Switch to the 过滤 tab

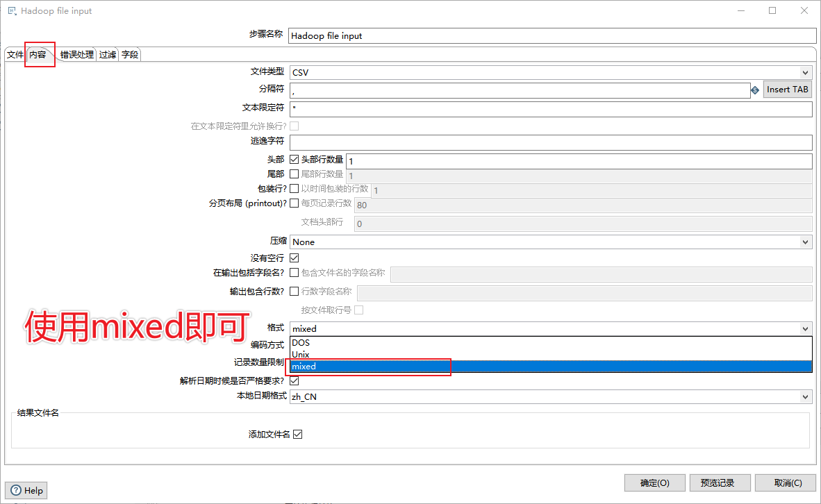[x=108, y=54]
